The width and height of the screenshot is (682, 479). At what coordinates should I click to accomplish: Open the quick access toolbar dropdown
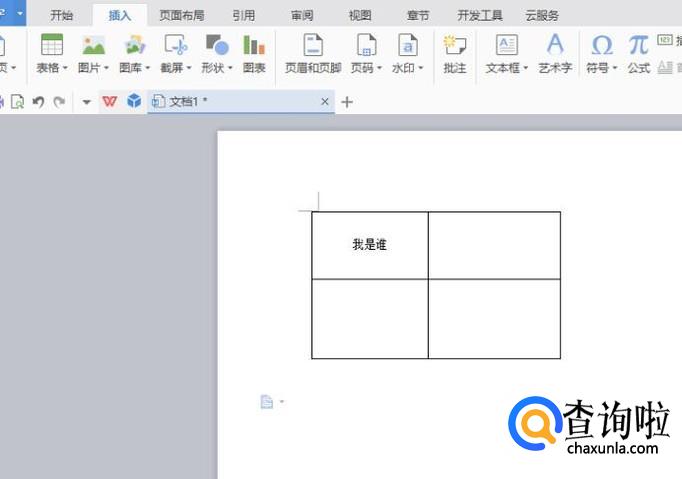tap(87, 102)
